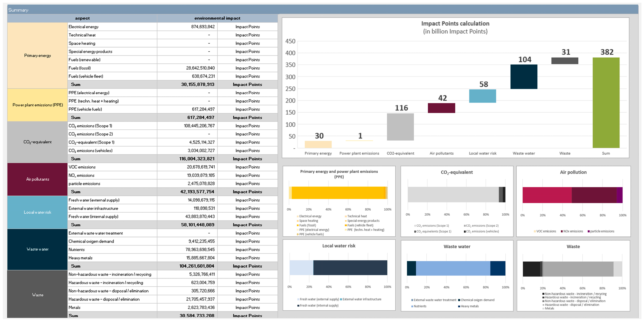This screenshot has width=644, height=322.
Task: Select the Waste water category cell
Action: 38,249
